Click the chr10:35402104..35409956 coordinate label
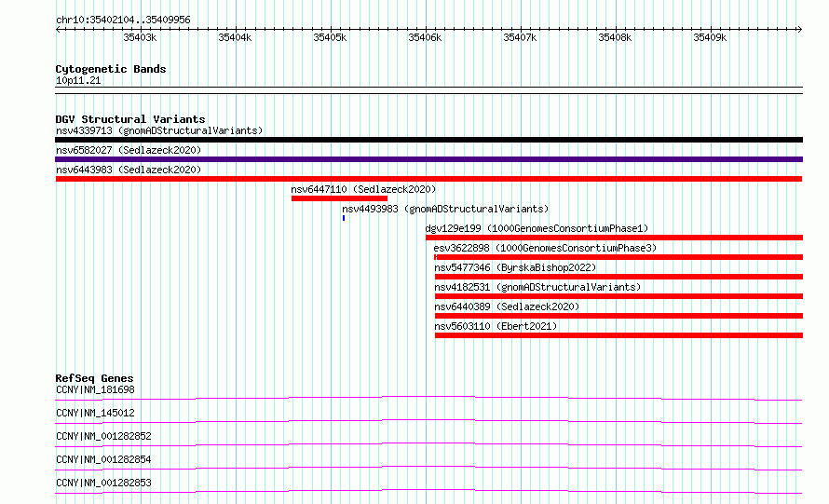829x504 pixels. tap(123, 20)
